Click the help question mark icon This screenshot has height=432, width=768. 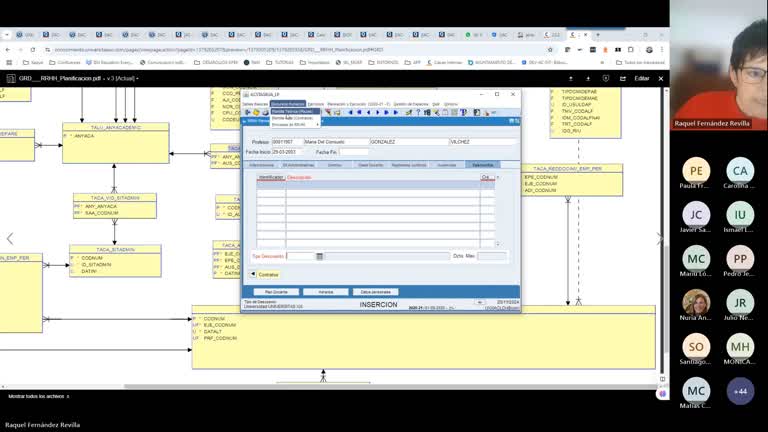[x=418, y=113]
